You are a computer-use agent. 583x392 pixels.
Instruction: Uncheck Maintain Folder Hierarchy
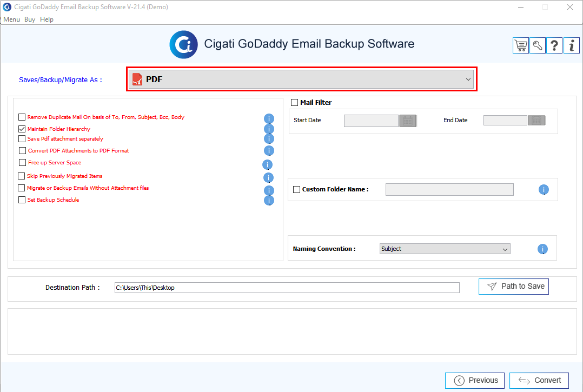pyautogui.click(x=22, y=129)
